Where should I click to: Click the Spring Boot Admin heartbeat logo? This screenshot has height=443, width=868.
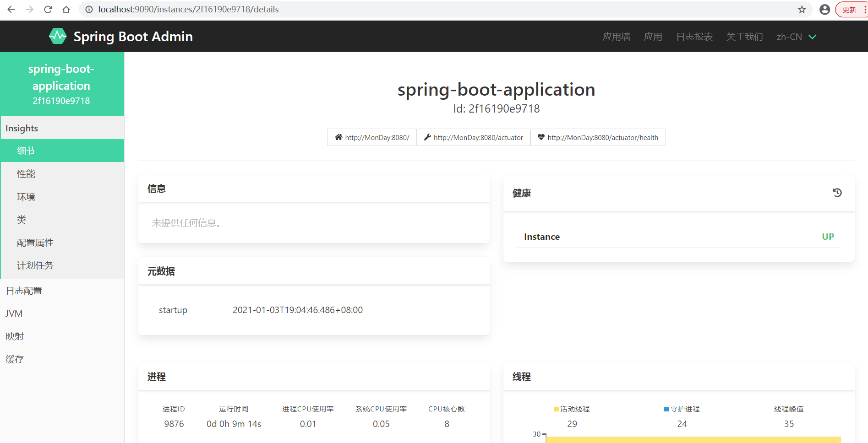(x=58, y=36)
